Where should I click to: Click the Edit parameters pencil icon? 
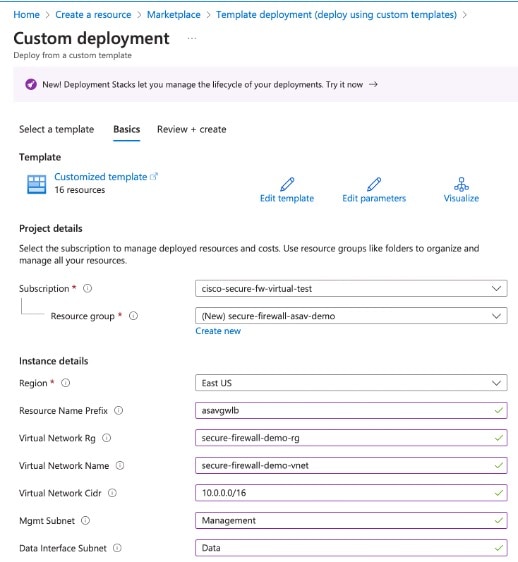pos(374,184)
